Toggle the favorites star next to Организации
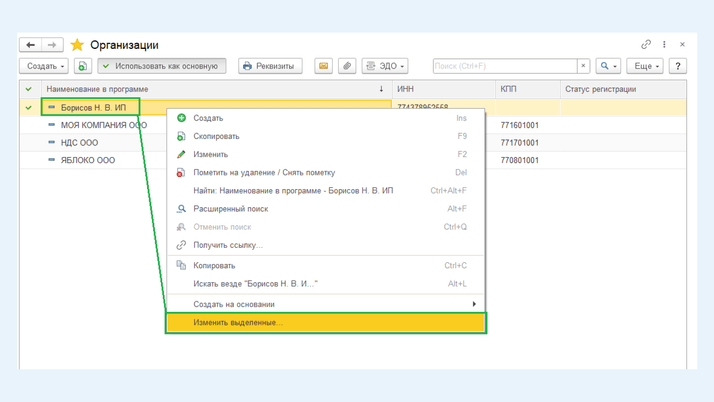This screenshot has width=714, height=402. coord(77,45)
